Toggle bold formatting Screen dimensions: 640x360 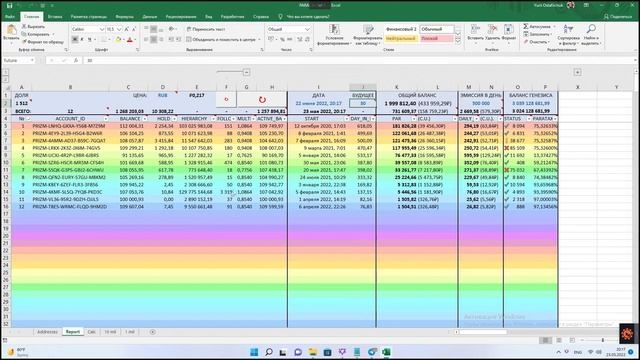coord(75,40)
